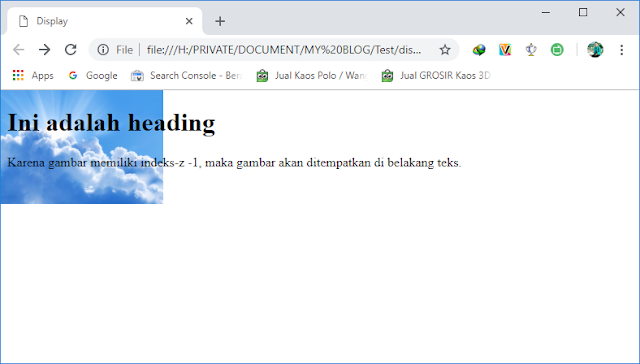640x364 pixels.
Task: Open the Chrome profile avatar
Action: 595,50
